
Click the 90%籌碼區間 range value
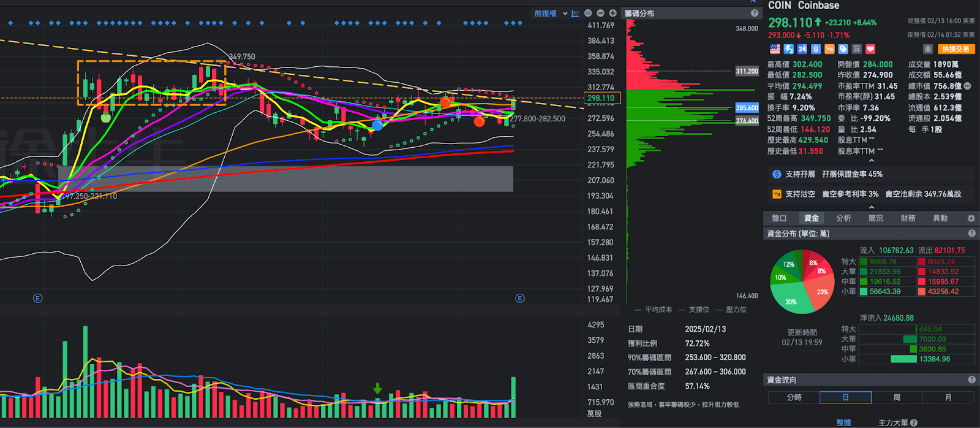[715, 357]
